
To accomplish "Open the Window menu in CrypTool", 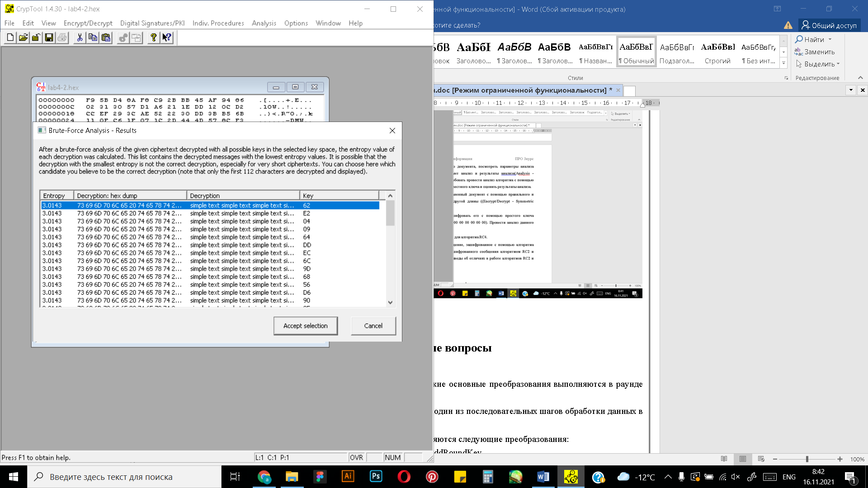I will pyautogui.click(x=328, y=23).
